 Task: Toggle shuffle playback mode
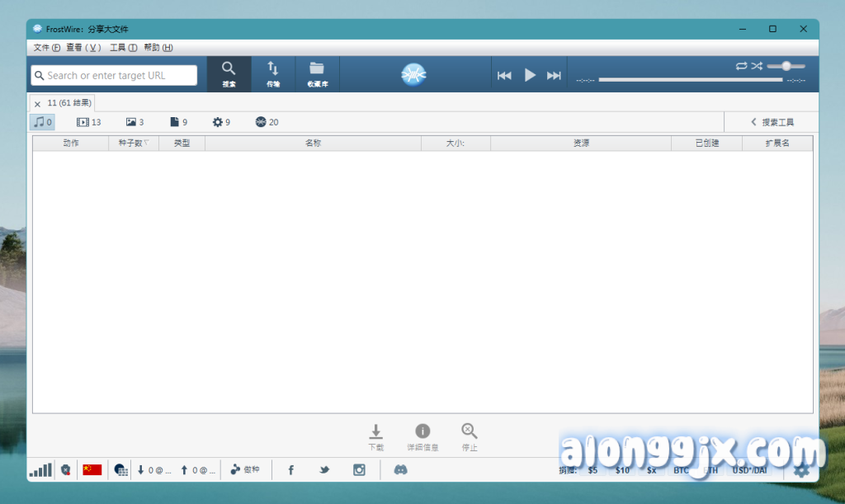[x=757, y=66]
